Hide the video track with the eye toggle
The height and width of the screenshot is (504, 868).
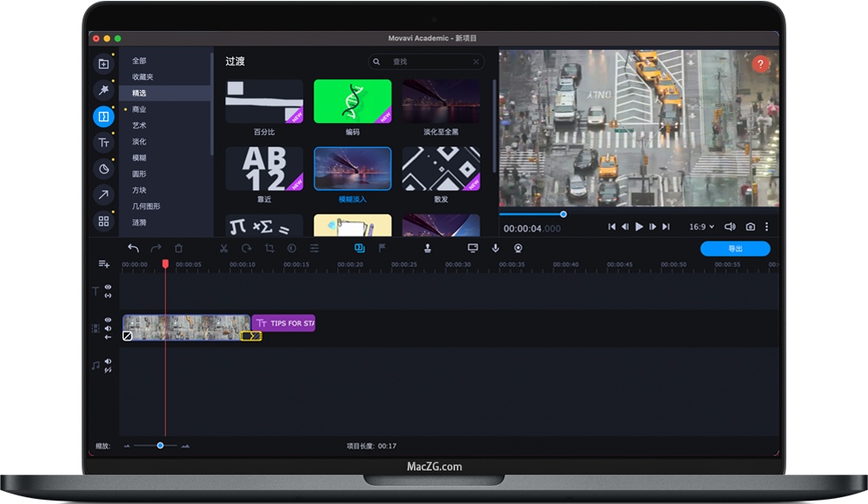point(108,319)
